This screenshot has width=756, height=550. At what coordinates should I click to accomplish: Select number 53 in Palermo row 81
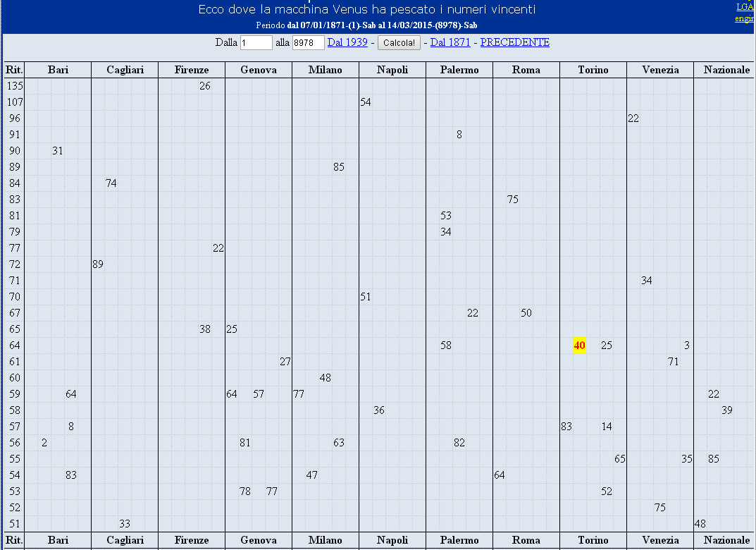pyautogui.click(x=446, y=216)
